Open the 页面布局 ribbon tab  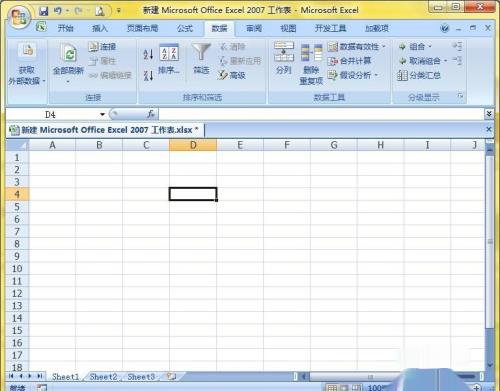[x=142, y=28]
